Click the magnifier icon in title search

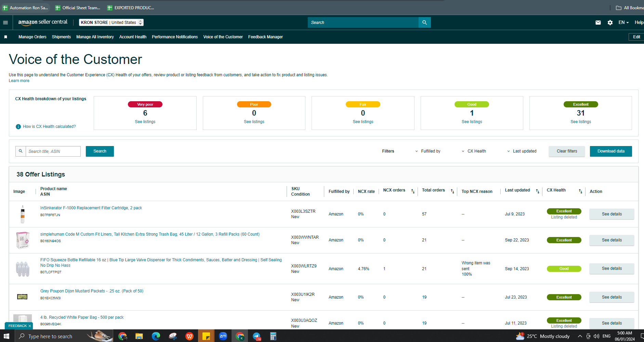[21, 151]
